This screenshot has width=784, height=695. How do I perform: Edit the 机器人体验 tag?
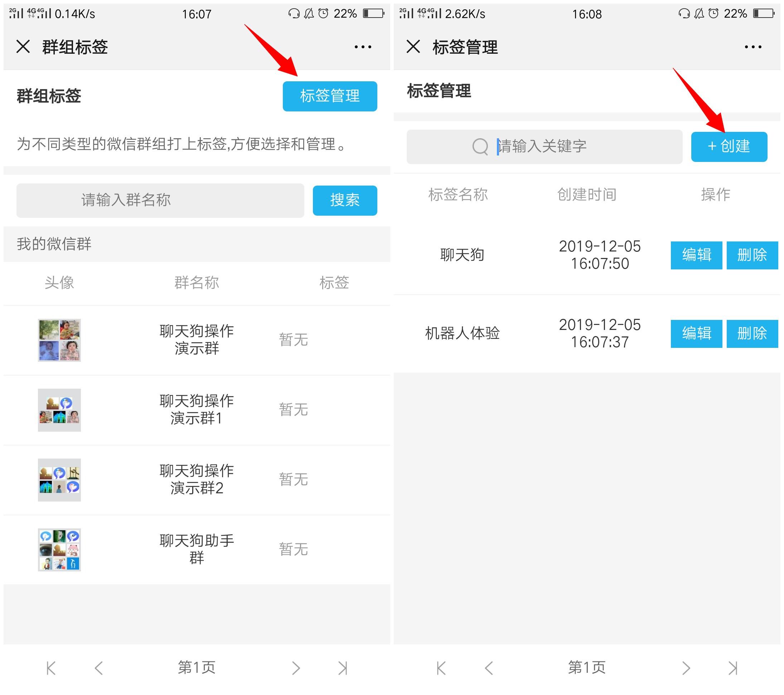click(696, 334)
